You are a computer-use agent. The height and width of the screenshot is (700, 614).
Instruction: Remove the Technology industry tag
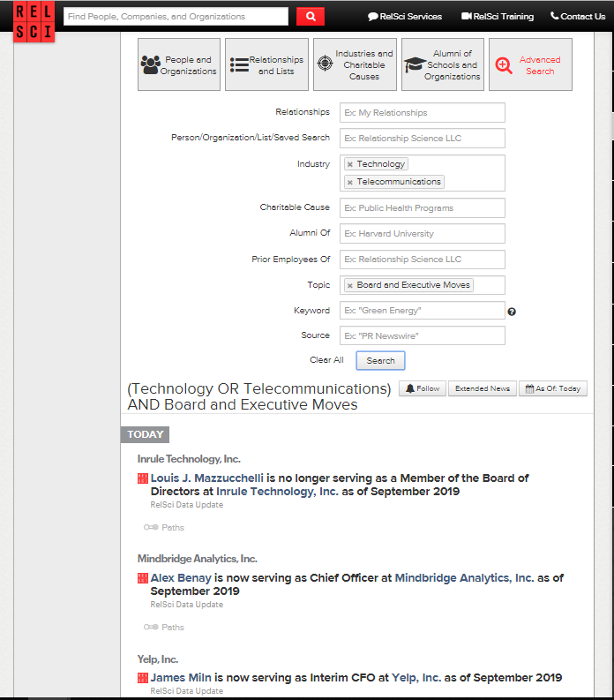click(350, 164)
